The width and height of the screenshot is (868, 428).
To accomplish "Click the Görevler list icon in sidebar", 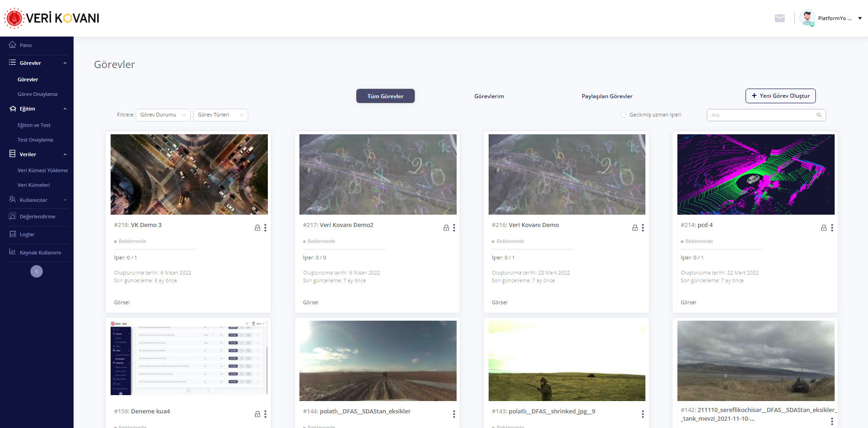I will click(12, 63).
